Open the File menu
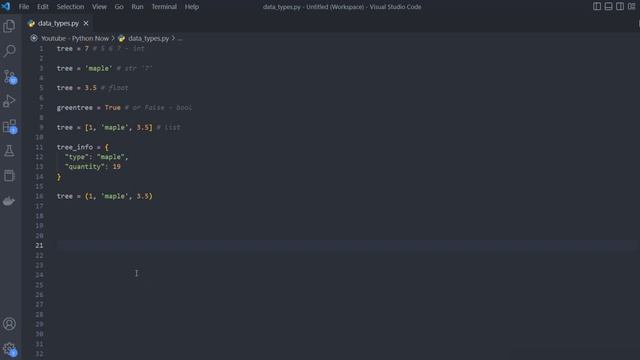This screenshot has width=640, height=360. click(x=24, y=7)
